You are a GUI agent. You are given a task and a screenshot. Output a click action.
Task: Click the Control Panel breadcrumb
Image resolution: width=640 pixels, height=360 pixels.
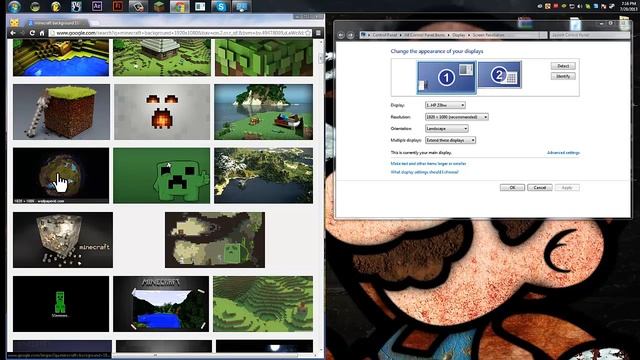coord(384,35)
